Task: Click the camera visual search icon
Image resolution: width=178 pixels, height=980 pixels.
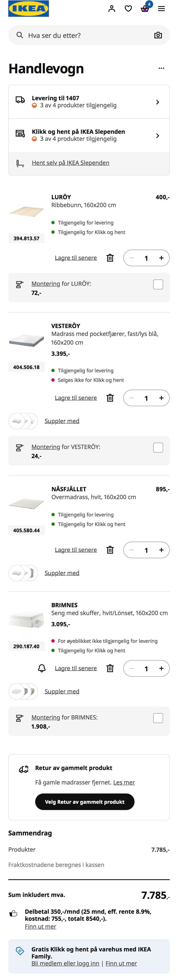Action: (158, 35)
